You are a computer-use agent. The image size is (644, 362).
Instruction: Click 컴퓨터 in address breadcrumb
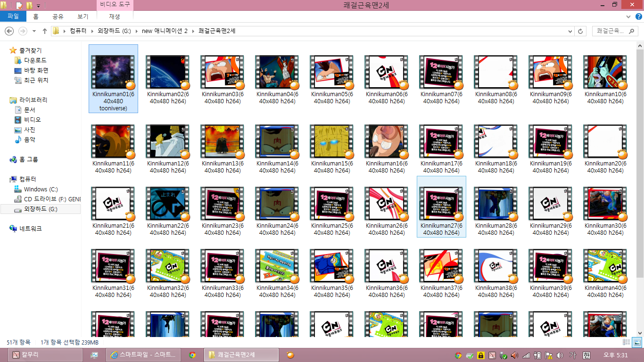78,31
